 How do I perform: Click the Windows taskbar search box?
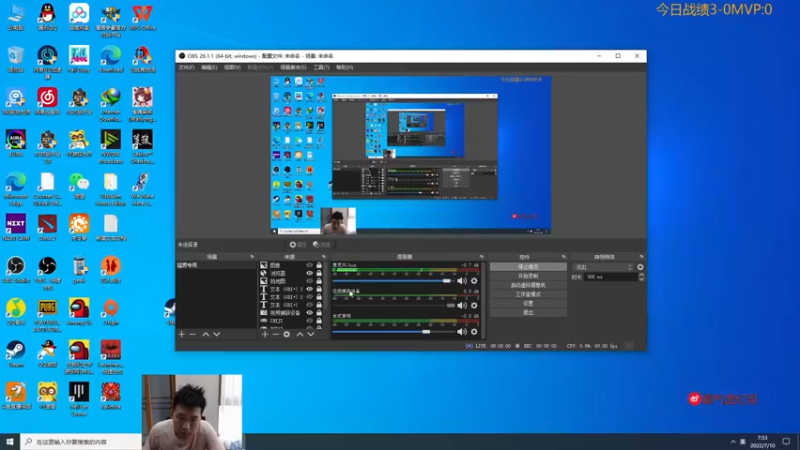tap(81, 442)
